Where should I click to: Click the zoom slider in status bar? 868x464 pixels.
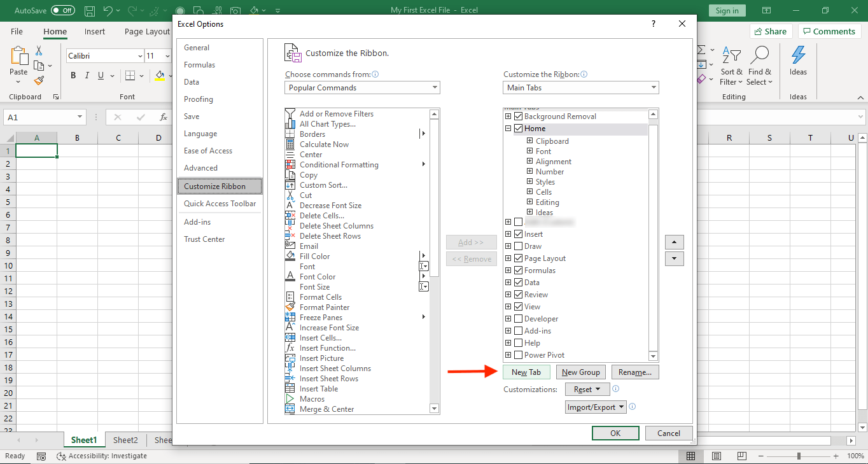pos(799,456)
